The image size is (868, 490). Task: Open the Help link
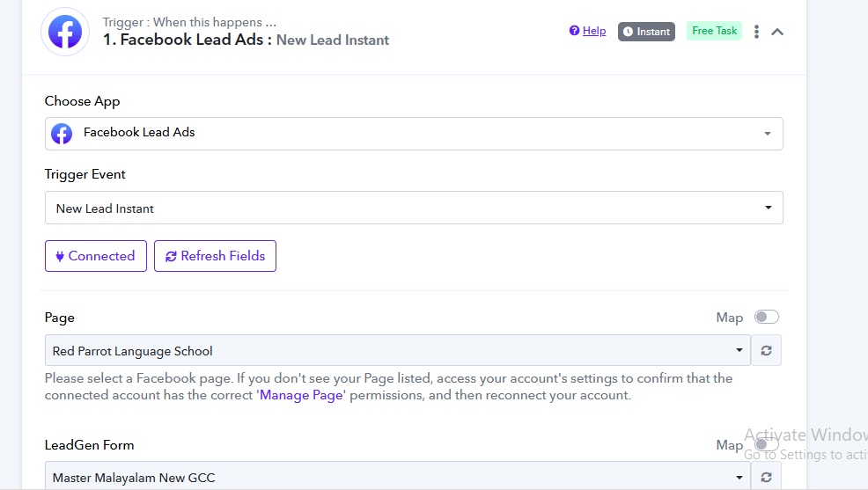(587, 31)
